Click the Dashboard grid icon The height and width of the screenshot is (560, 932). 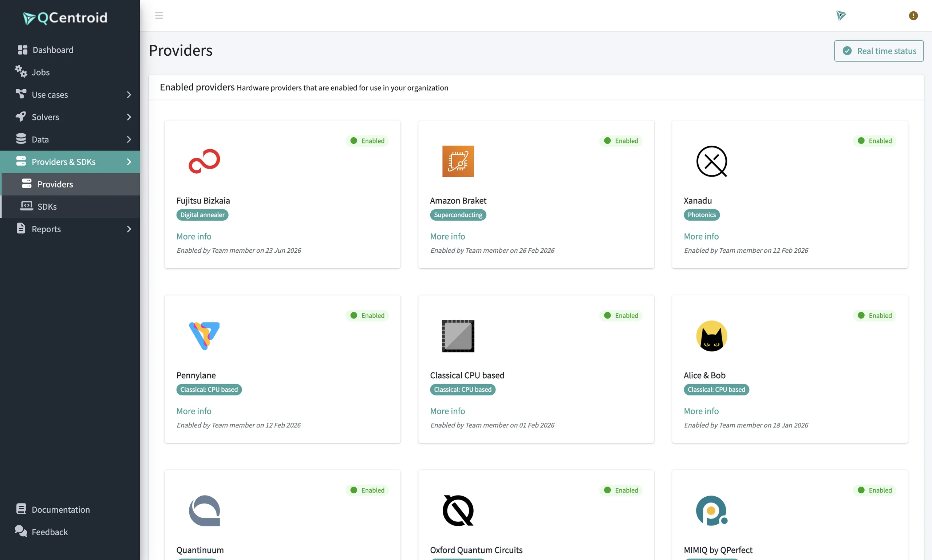[x=23, y=50]
